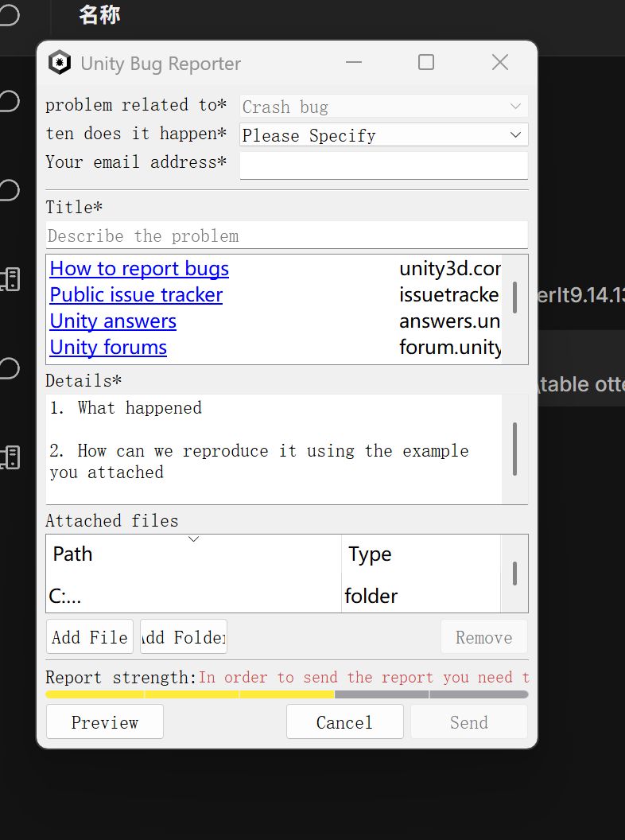Viewport: 625px width, 840px height.
Task: Focus the Your email address field
Action: 383,165
